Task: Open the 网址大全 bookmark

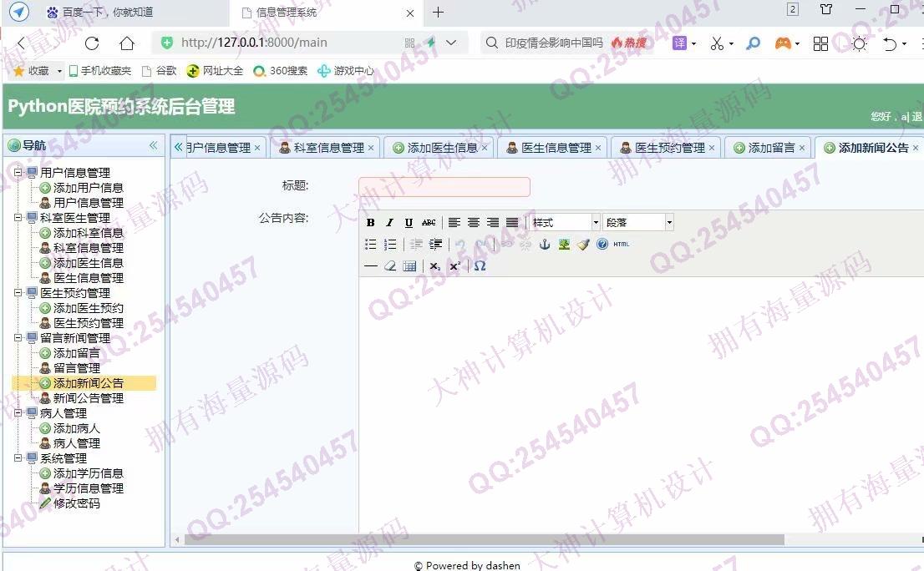Action: coord(215,71)
